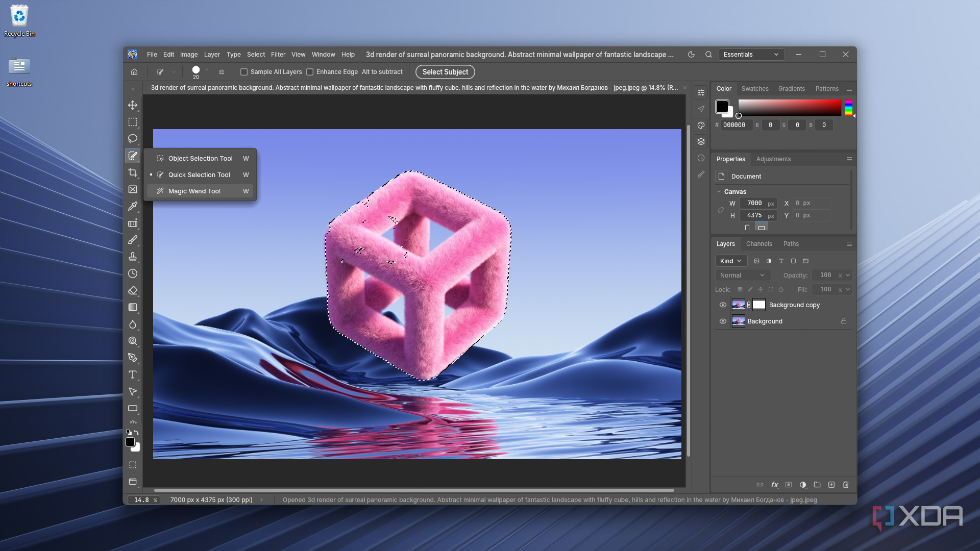Click the rainbow hue strip
The height and width of the screenshot is (551, 980).
849,108
